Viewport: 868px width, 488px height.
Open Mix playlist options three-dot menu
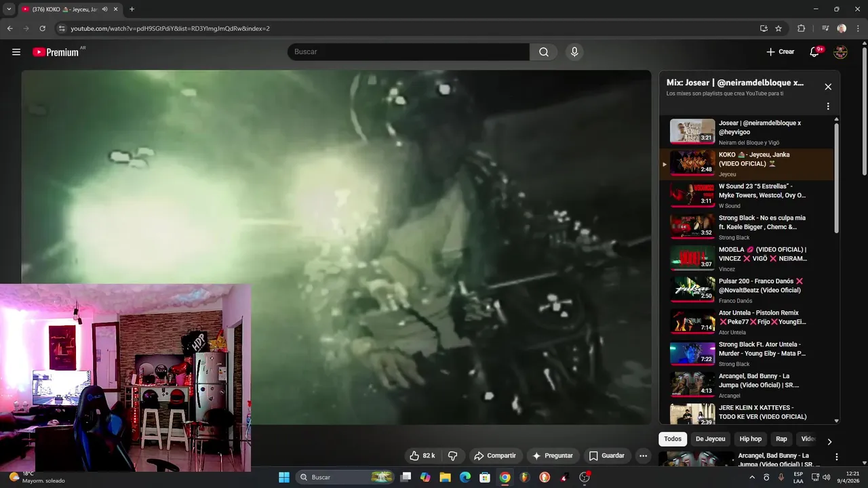[x=828, y=106]
